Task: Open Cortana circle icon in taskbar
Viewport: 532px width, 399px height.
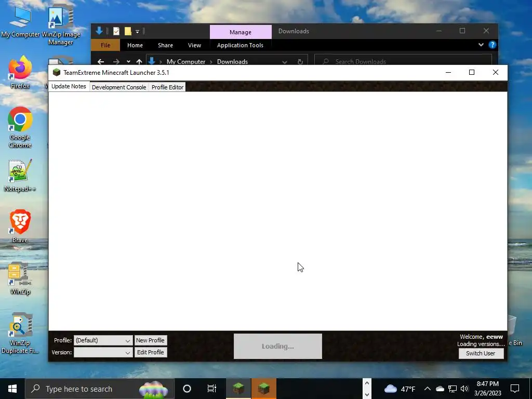Action: [187, 389]
